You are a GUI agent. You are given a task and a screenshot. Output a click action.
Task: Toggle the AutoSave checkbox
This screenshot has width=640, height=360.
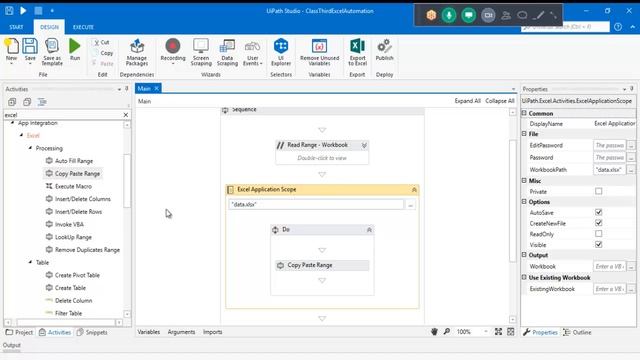598,212
